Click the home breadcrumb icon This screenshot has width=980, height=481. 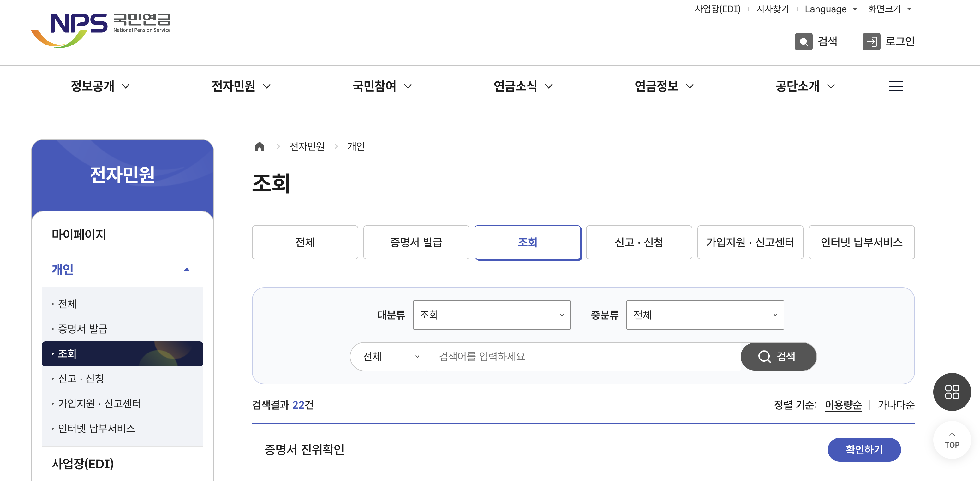point(260,146)
